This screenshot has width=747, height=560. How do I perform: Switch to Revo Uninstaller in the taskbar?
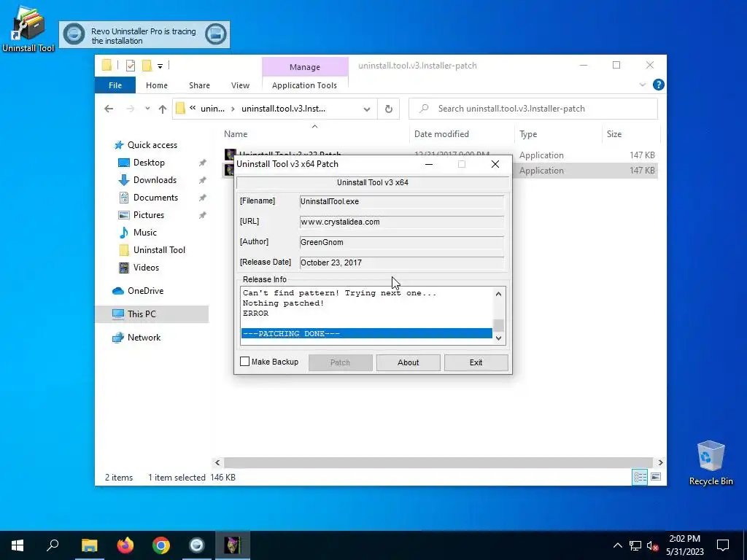[x=197, y=545]
